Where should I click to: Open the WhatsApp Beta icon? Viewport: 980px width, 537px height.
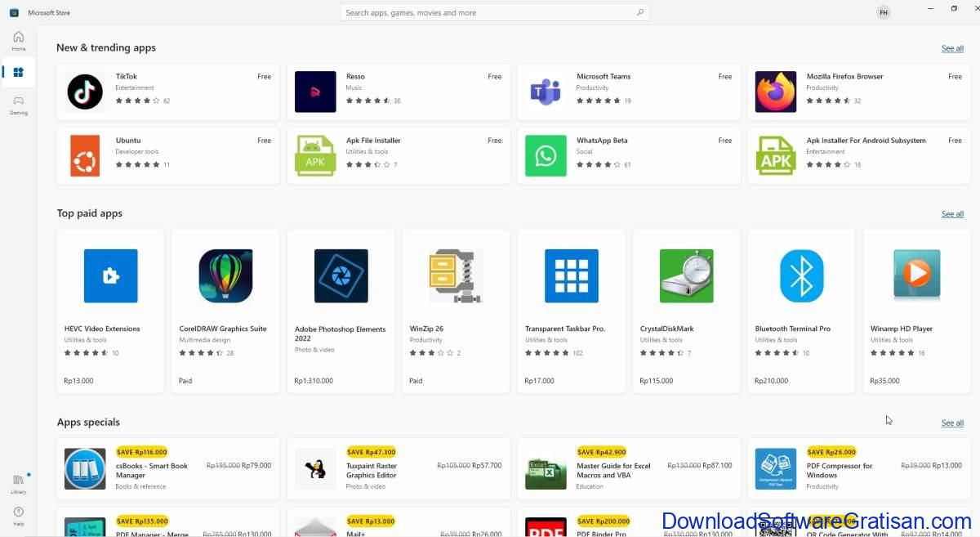[x=546, y=155]
